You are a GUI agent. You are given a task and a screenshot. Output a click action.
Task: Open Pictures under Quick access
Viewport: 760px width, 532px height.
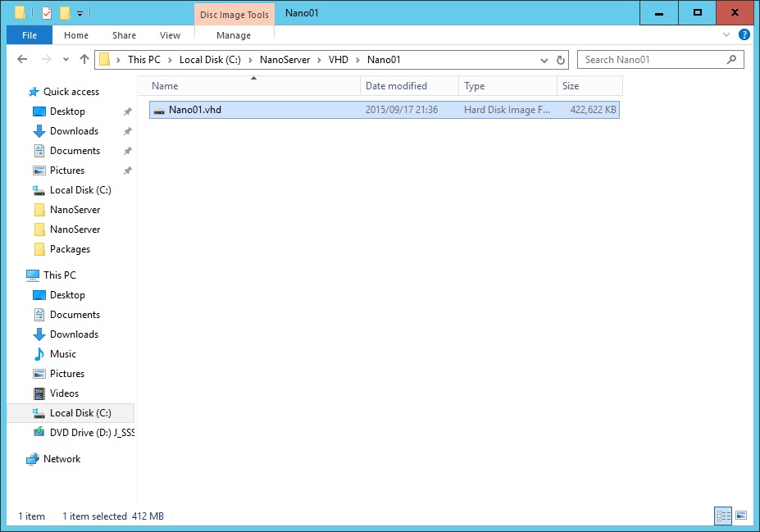67,171
